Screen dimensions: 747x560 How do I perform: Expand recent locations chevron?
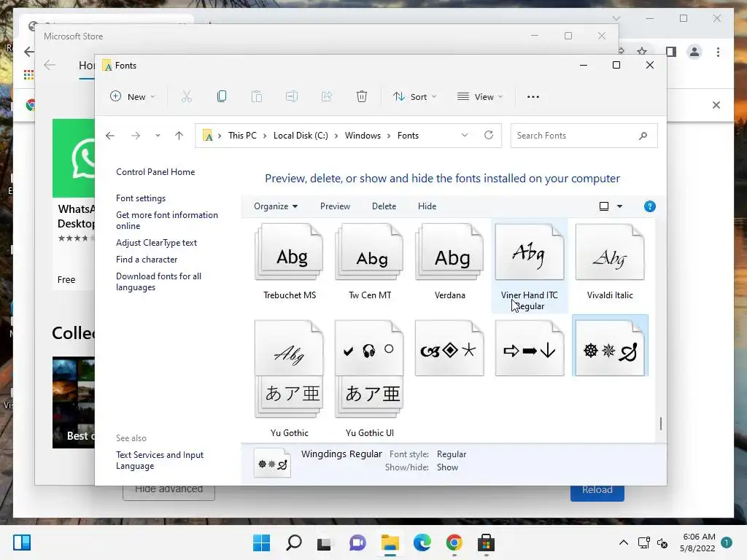(x=158, y=136)
